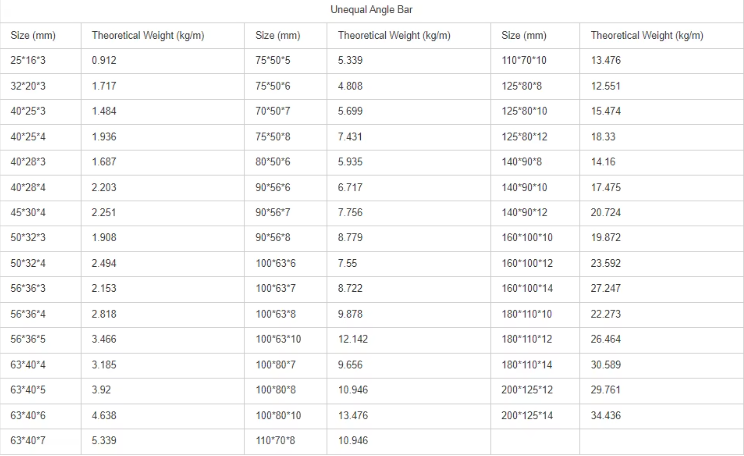This screenshot has height=456, width=744.
Task: Click the Unequal Angle Bar table title
Action: [372, 9]
